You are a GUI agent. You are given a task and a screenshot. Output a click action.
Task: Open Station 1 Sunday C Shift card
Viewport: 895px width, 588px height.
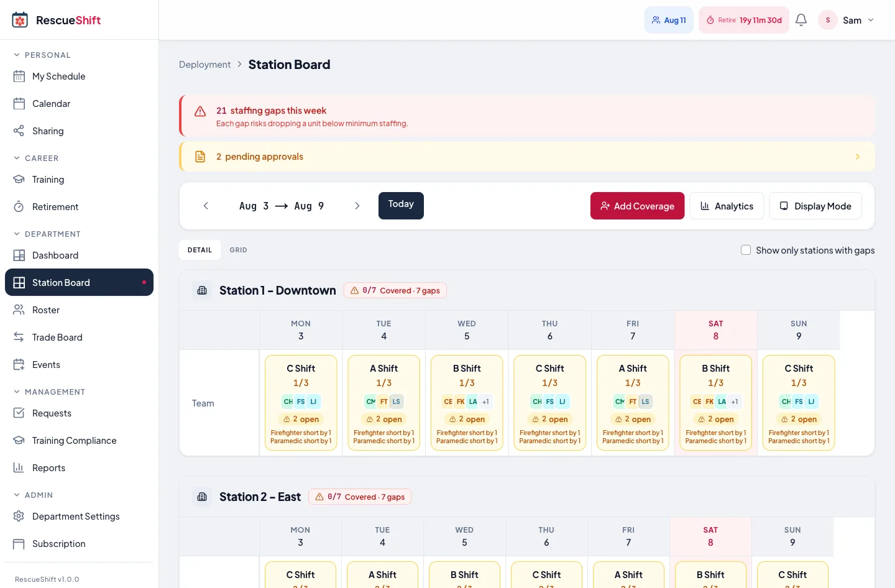tap(799, 403)
